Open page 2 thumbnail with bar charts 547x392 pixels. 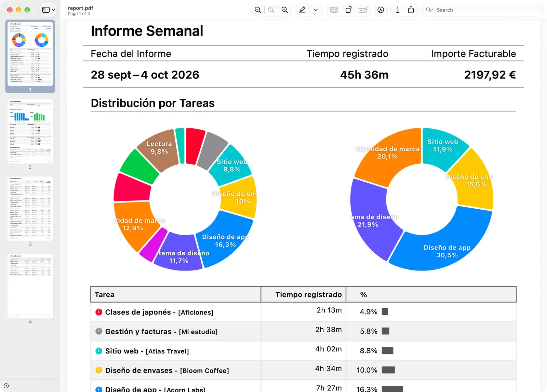30,131
